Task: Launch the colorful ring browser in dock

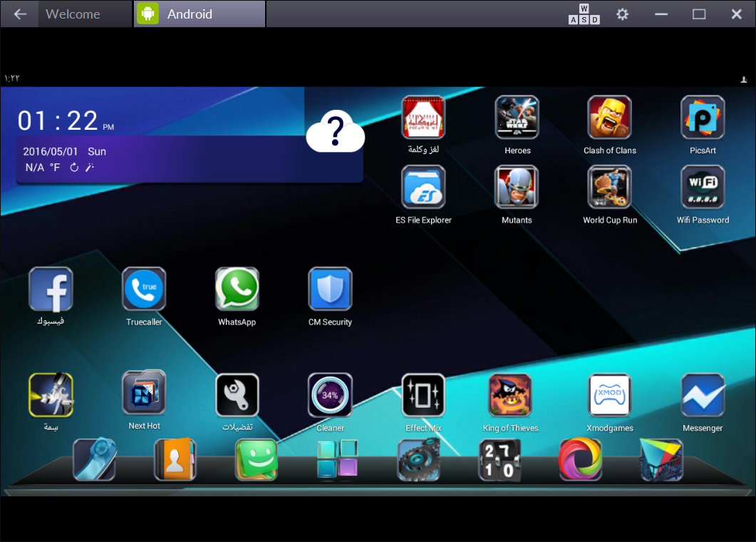Action: coord(581,459)
